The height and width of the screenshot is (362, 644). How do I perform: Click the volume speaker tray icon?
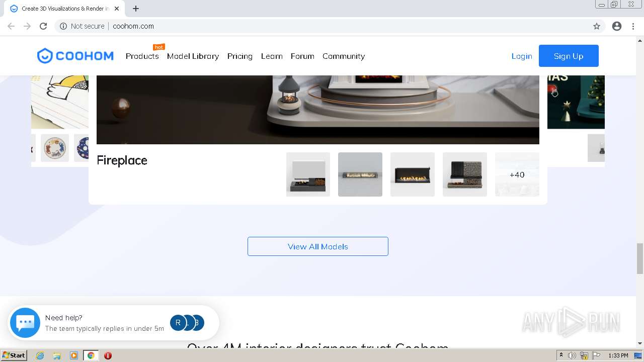pos(572,355)
